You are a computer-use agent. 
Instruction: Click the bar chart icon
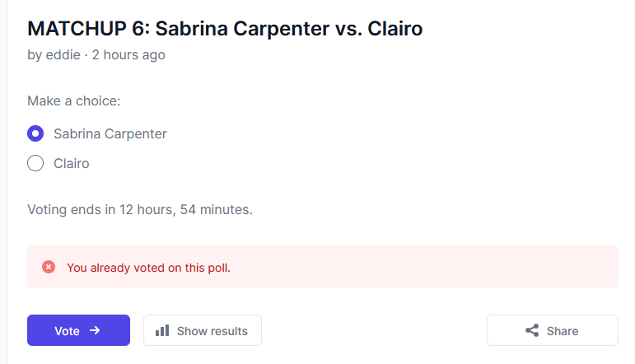(162, 330)
